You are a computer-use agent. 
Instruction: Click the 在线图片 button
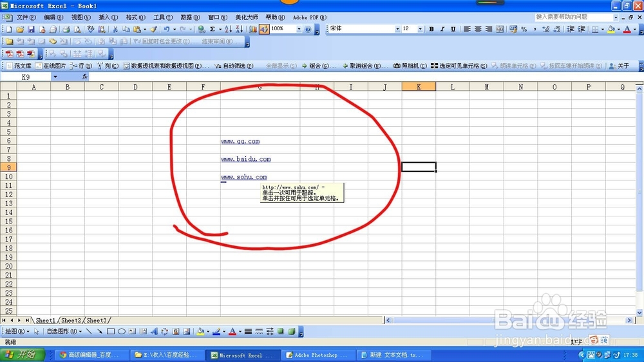[50, 66]
